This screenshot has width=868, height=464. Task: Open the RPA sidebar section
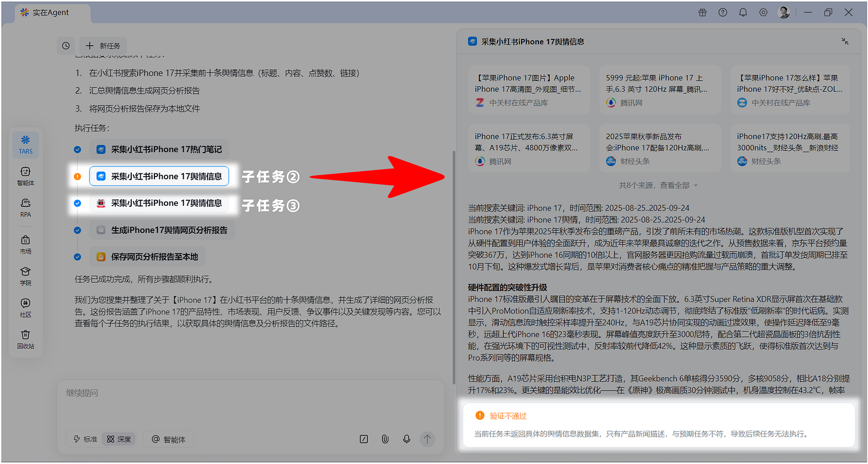(x=26, y=208)
